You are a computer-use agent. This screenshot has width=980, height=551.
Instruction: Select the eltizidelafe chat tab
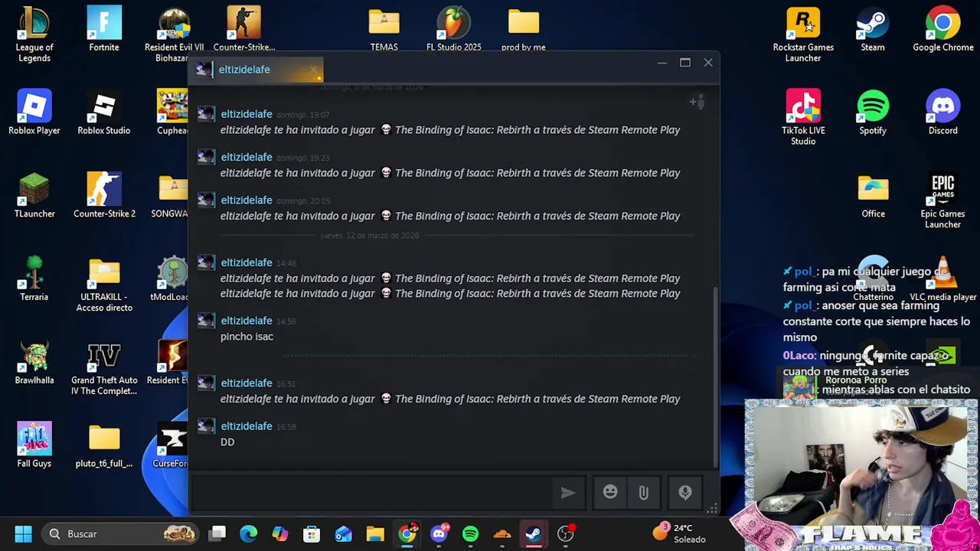tap(256, 70)
